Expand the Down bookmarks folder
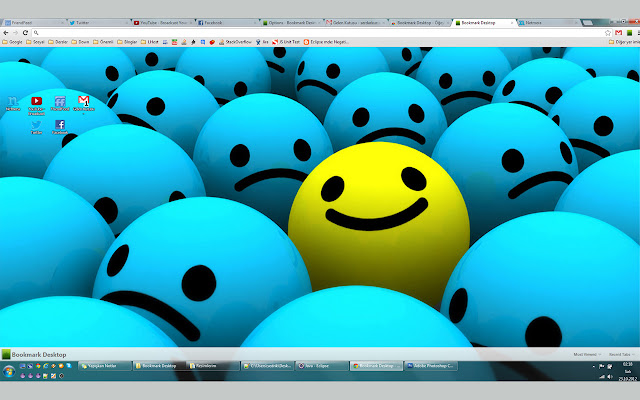This screenshot has height=400, width=640. (x=80, y=42)
